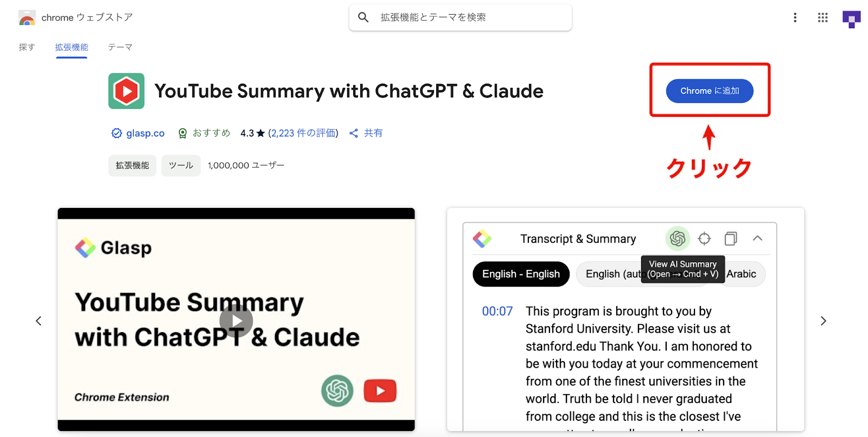868x437 pixels.
Task: Click the jump to current time icon
Action: (x=704, y=238)
